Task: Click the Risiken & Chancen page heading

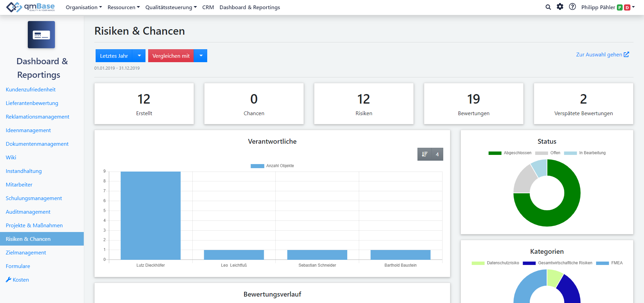Action: [x=139, y=31]
